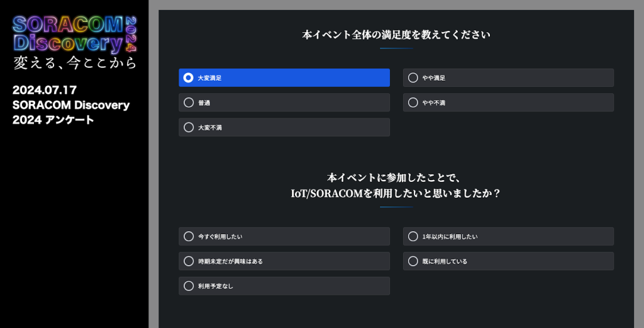Viewport: 644px width, 328px height.
Task: Click the radio circle beside 既に利用している
Action: [413, 261]
